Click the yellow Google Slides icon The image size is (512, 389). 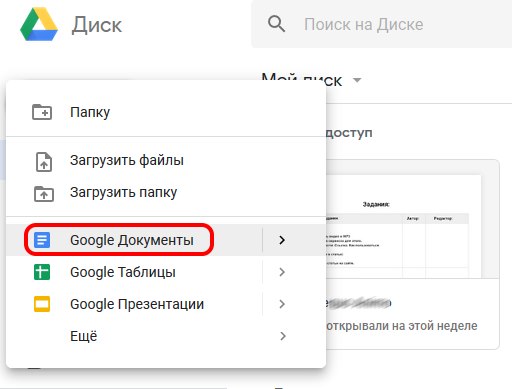click(x=42, y=304)
